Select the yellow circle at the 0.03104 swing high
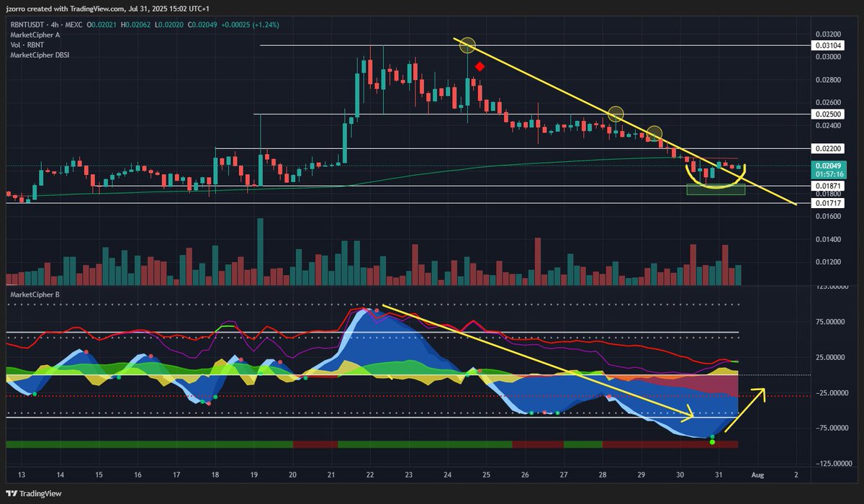864x504 pixels. click(x=467, y=45)
